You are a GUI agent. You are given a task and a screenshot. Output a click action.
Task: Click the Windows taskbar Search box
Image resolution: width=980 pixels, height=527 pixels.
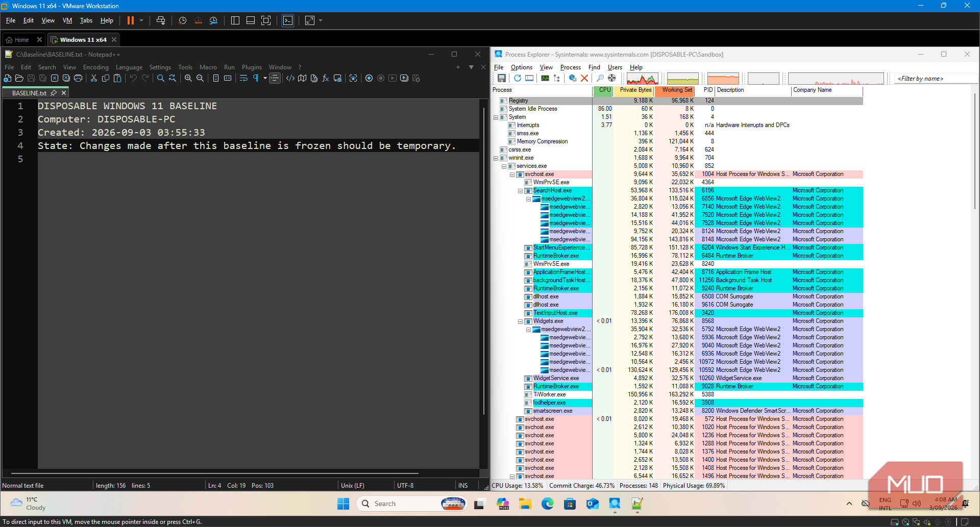click(x=412, y=504)
